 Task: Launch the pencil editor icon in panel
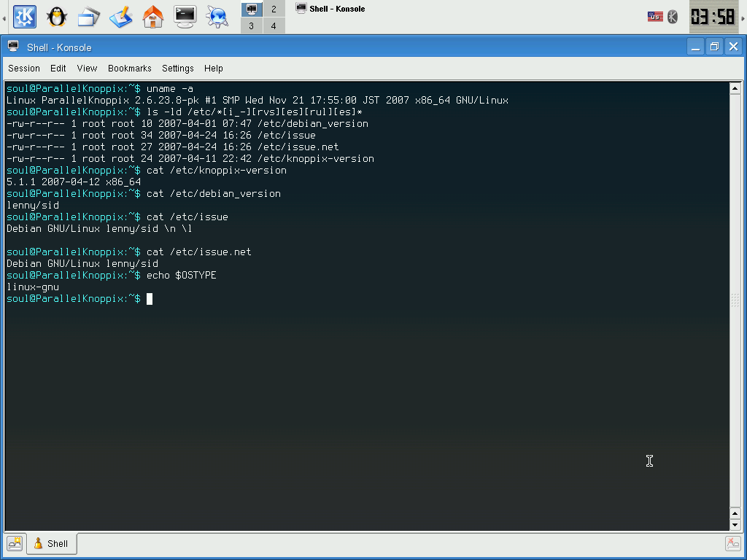point(120,17)
